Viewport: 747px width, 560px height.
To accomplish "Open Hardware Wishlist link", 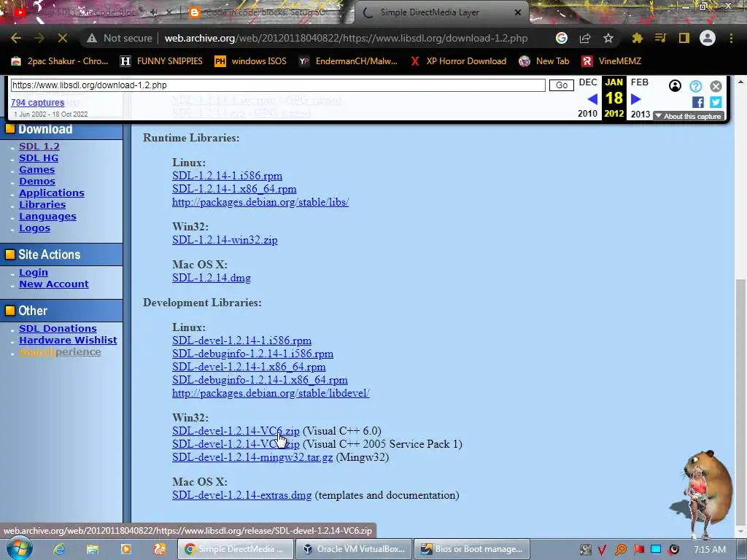I will pyautogui.click(x=68, y=341).
